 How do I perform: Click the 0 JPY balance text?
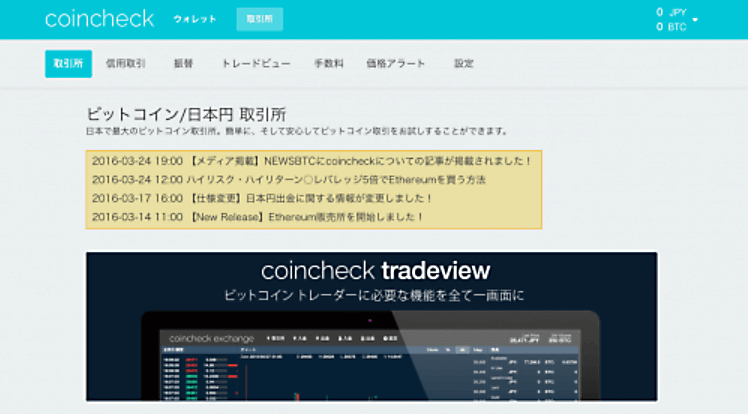tap(671, 12)
